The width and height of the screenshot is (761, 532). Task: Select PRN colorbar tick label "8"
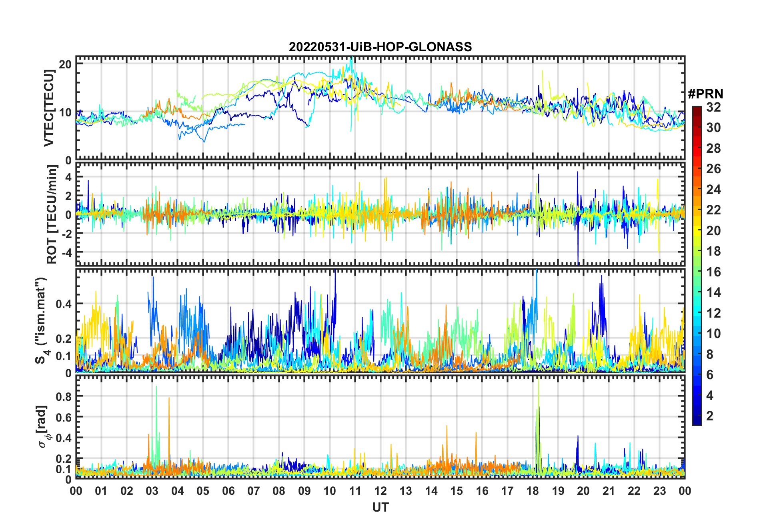710,354
